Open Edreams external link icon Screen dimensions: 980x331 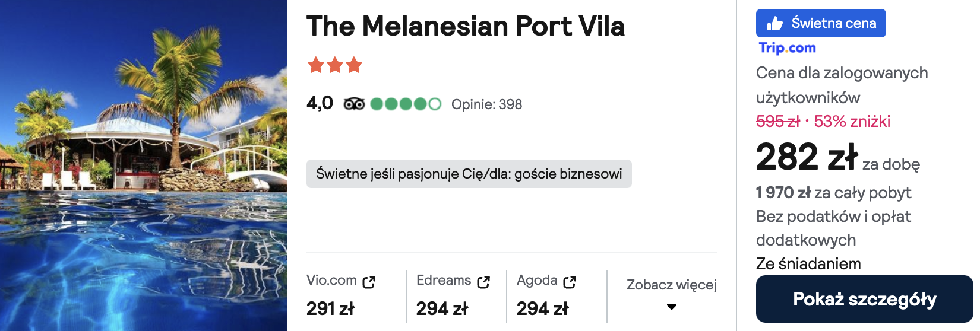tap(483, 282)
